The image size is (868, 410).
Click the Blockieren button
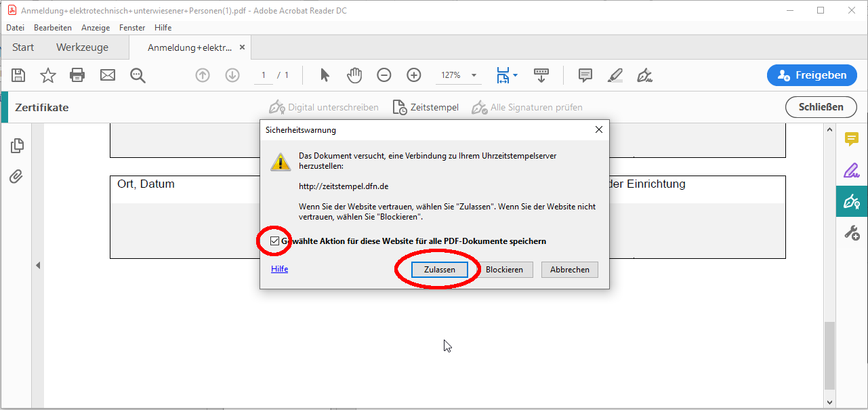pos(504,270)
